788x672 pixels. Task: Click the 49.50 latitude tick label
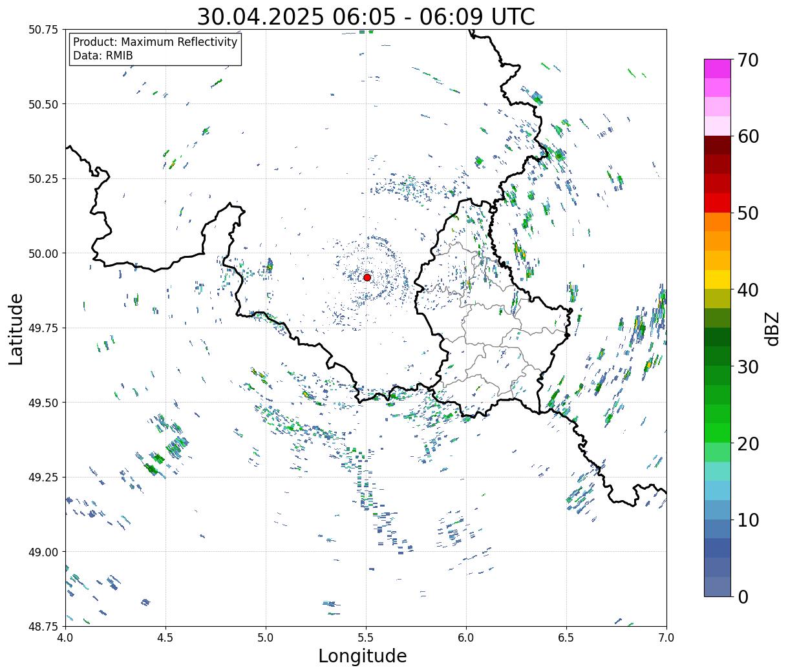(x=43, y=403)
